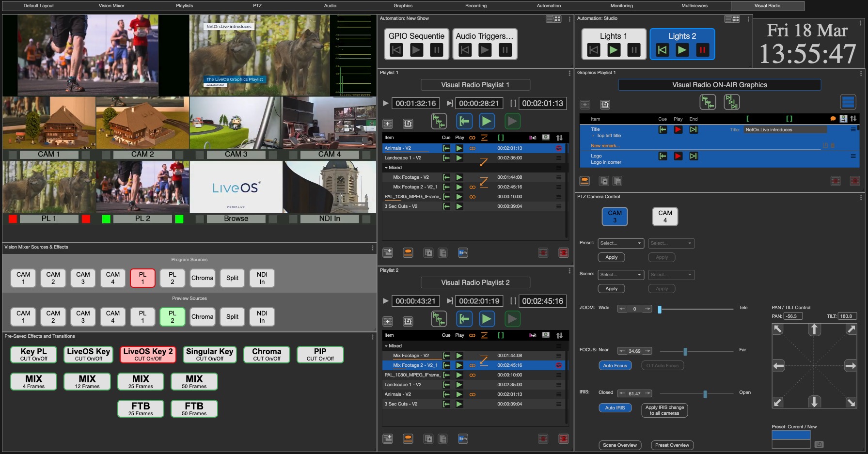Toggle the LiveOS Key 2 CUT On/Off effect

pos(148,355)
